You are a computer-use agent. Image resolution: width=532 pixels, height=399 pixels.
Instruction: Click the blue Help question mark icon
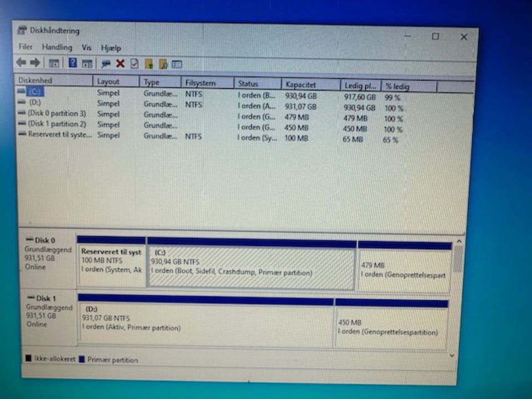(x=73, y=63)
